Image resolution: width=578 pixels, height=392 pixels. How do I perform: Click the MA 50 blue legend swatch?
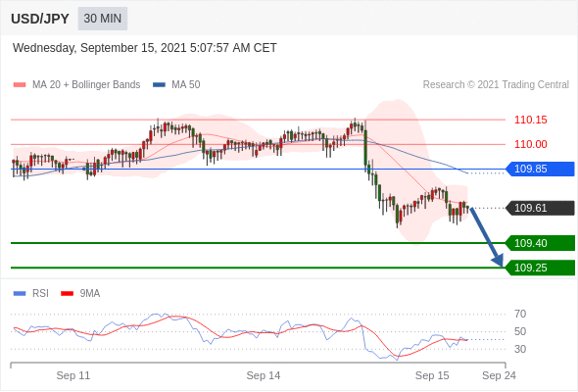pos(159,85)
